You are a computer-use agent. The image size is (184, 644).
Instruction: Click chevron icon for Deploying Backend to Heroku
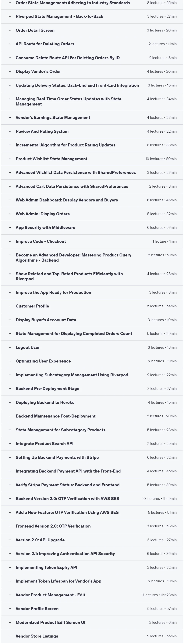point(10,403)
